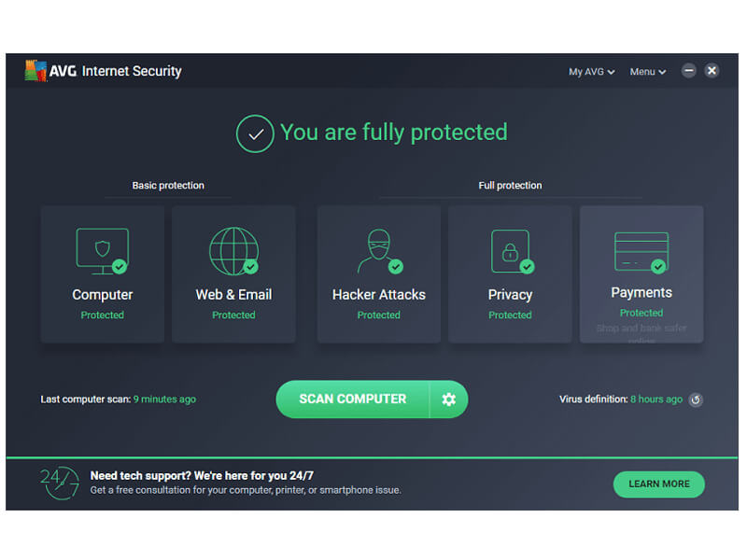Viewport: 747px width, 560px height.
Task: Click the AVG logo icon
Action: coord(35,71)
